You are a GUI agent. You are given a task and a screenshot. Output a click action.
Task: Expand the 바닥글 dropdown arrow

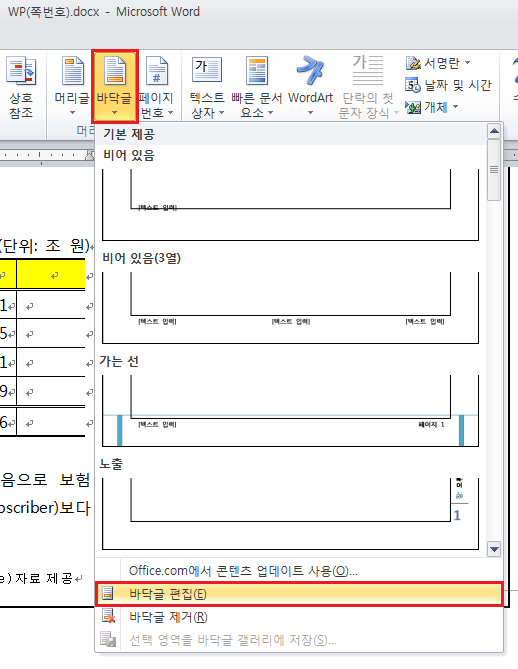coord(114,113)
